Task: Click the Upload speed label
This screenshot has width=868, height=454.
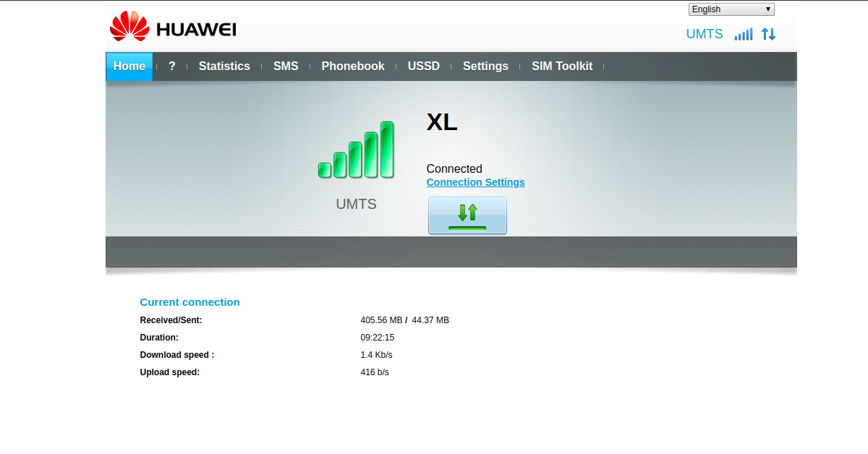Action: point(170,372)
